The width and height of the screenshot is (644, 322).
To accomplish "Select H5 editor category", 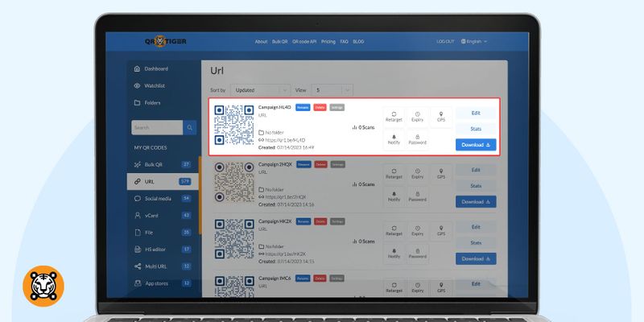I will (163, 250).
